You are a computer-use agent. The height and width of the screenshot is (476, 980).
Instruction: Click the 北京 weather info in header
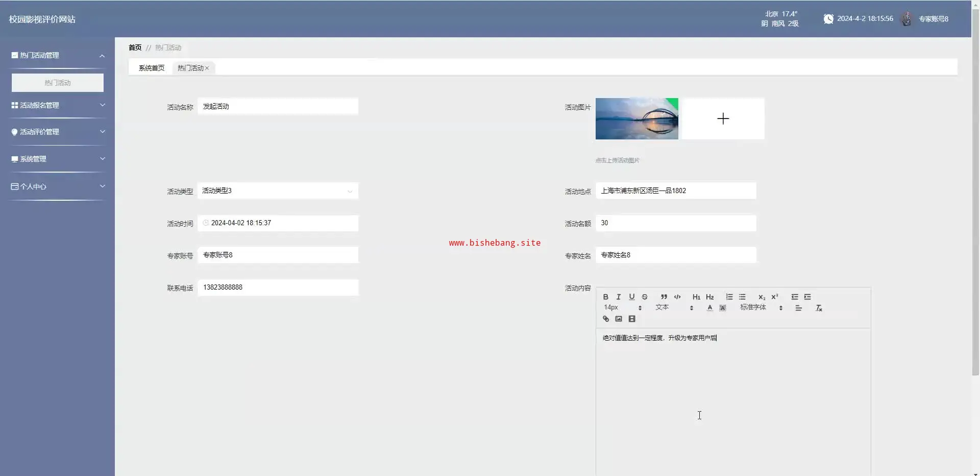click(x=780, y=19)
